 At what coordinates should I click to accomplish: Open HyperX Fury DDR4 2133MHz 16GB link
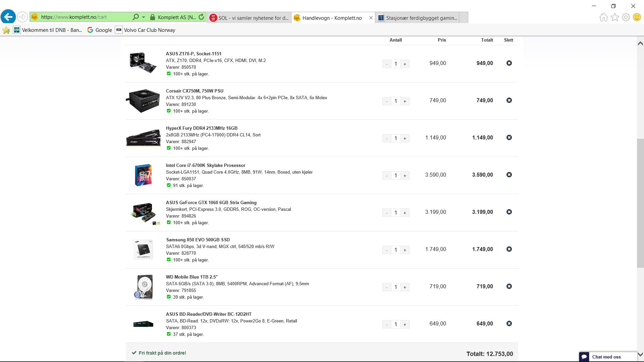(202, 128)
